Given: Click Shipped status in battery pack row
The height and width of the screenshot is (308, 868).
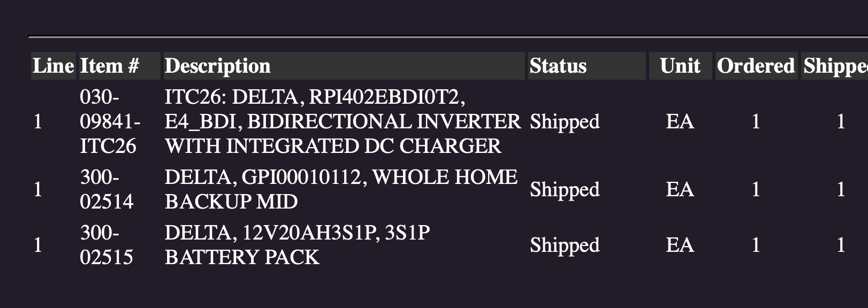Looking at the screenshot, I should 565,245.
